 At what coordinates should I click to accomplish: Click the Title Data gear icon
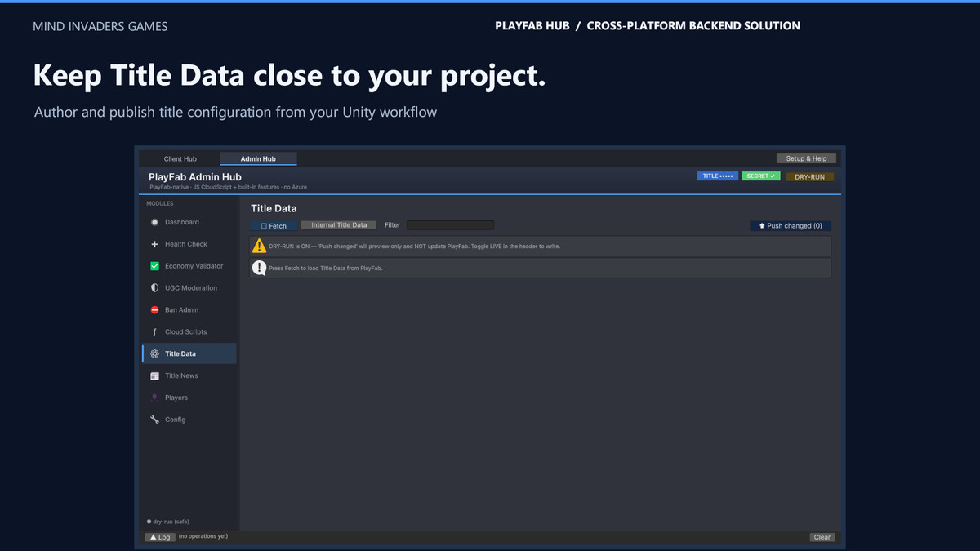[x=154, y=354]
